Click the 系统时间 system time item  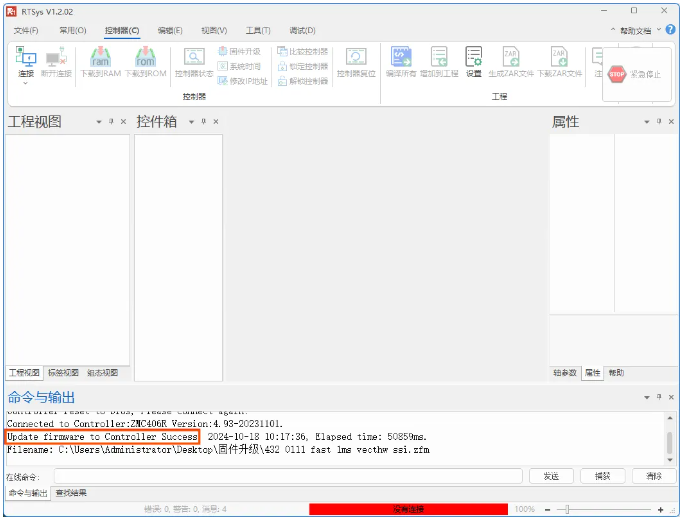pyautogui.click(x=239, y=66)
